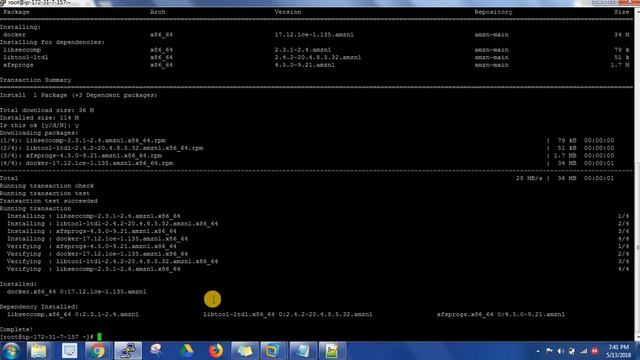Click the terminal's vertical scrollbar
The image size is (640, 360).
pyautogui.click(x=637, y=173)
